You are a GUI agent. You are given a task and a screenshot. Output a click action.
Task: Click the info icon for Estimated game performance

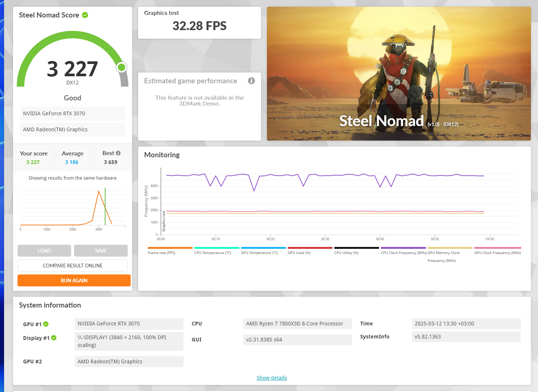(251, 81)
